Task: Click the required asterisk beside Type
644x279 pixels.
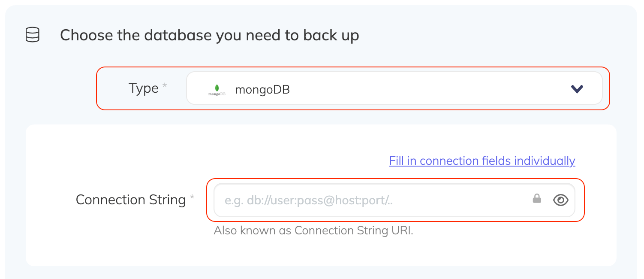Action: click(166, 85)
